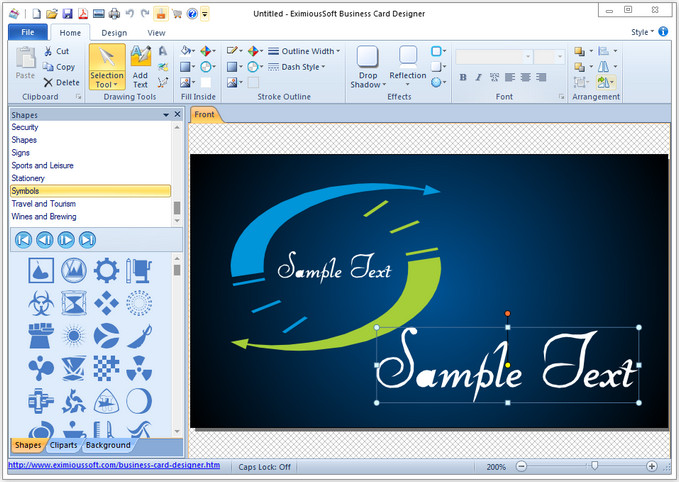Click the Add Text button
The image size is (679, 482).
click(141, 67)
